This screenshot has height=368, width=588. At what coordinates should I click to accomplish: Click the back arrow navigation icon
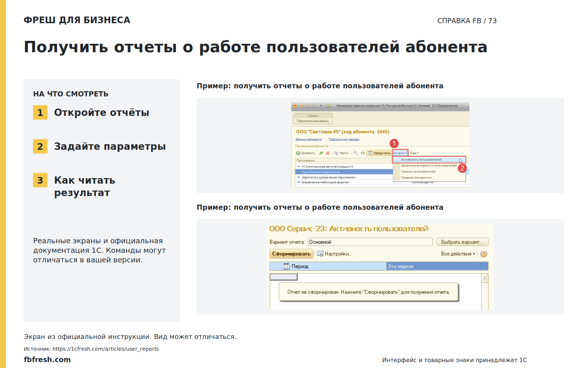point(308,105)
